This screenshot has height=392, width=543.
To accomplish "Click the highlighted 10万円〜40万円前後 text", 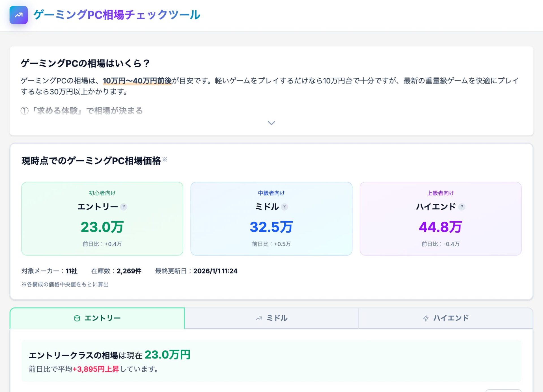I will click(x=137, y=81).
